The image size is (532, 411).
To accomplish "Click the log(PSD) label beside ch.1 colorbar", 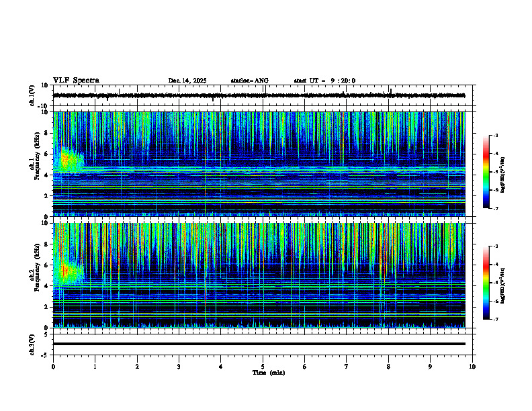I will (503, 175).
